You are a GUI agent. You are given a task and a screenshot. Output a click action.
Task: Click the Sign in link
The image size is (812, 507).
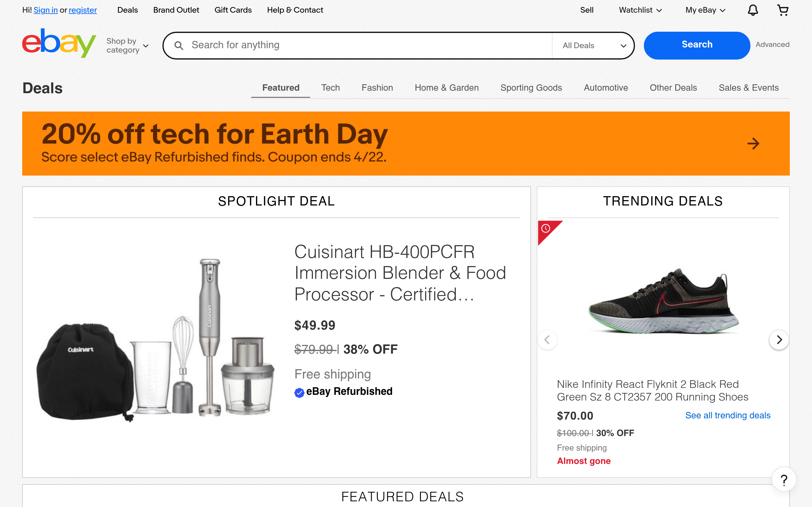click(46, 10)
